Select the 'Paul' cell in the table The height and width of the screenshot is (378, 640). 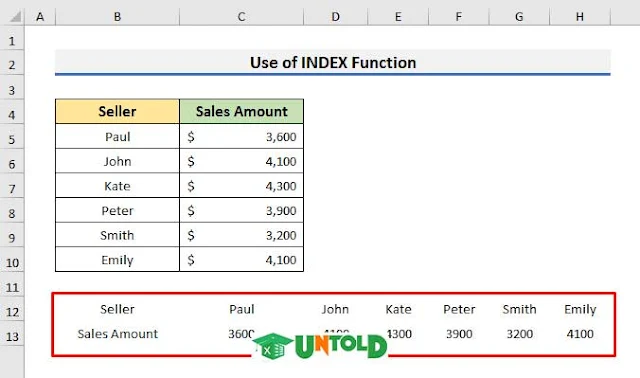pyautogui.click(x=118, y=136)
